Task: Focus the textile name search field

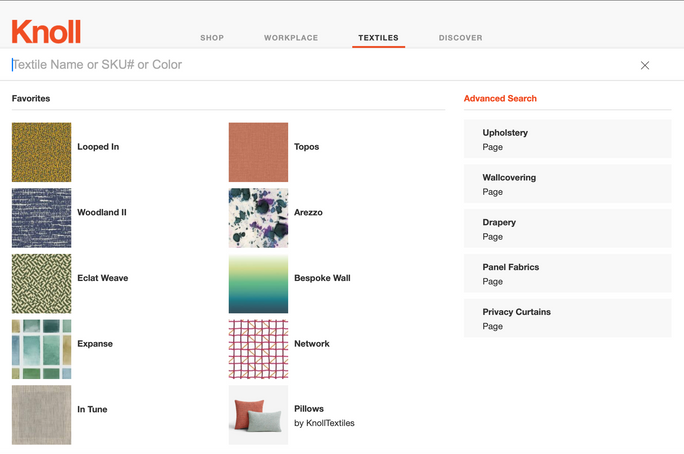Action: click(x=300, y=65)
